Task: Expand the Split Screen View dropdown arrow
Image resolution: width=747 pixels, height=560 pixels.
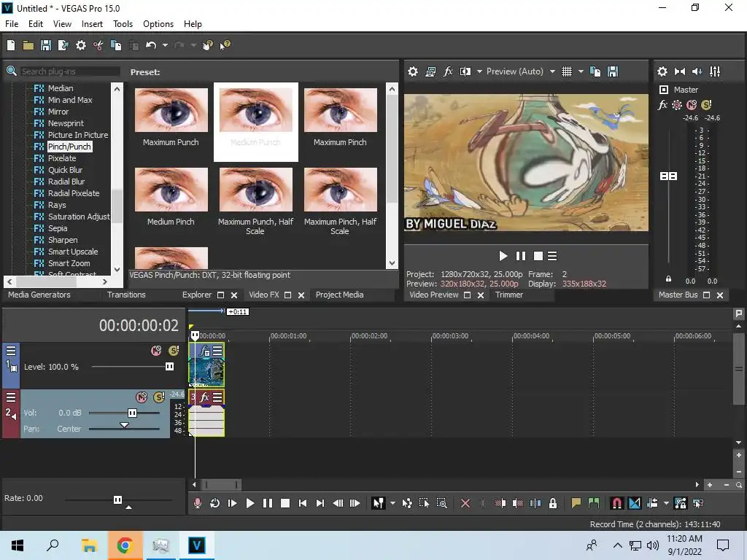Action: (x=479, y=71)
